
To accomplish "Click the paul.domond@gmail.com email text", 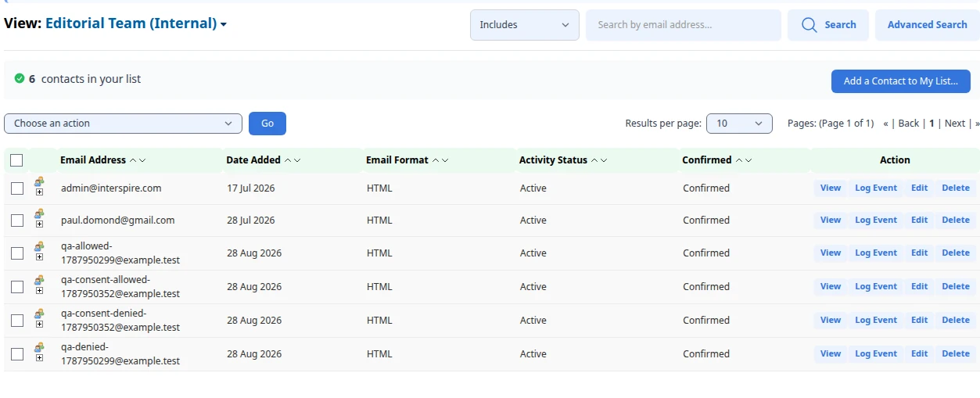I will [118, 221].
